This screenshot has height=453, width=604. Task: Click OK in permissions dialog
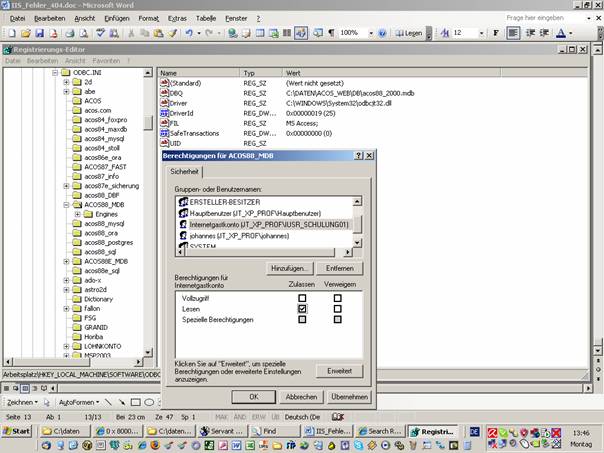pos(253,397)
